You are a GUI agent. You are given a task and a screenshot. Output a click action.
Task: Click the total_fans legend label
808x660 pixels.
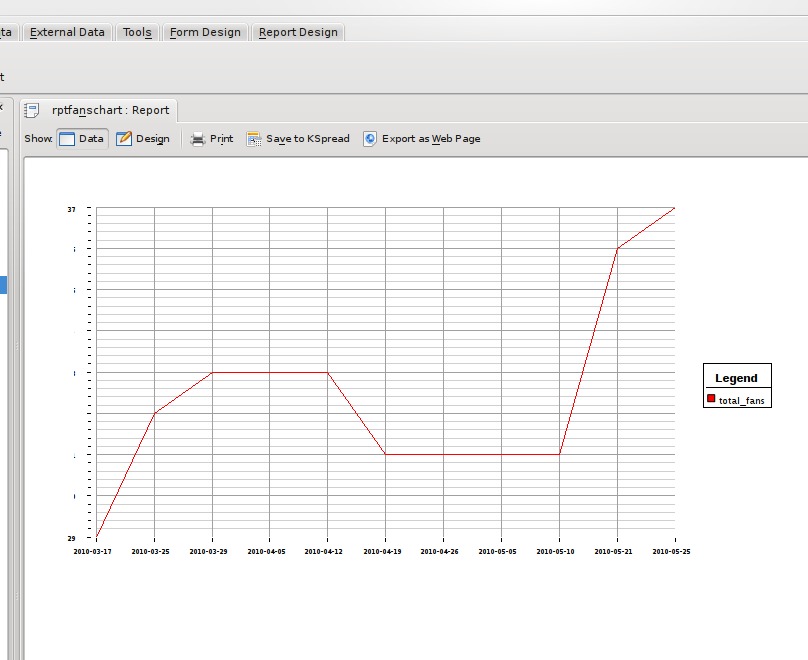(x=743, y=400)
